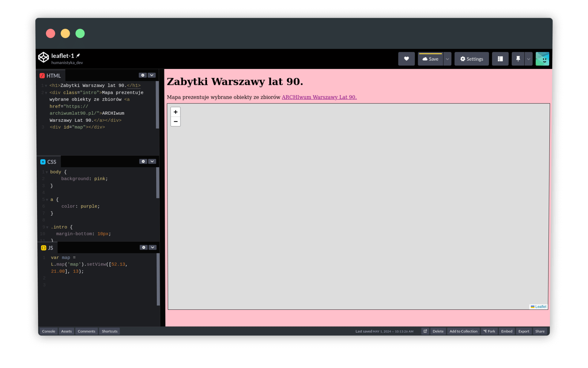Click 'color: purple;' line in CSS
The height and width of the screenshot is (368, 588).
(x=81, y=206)
